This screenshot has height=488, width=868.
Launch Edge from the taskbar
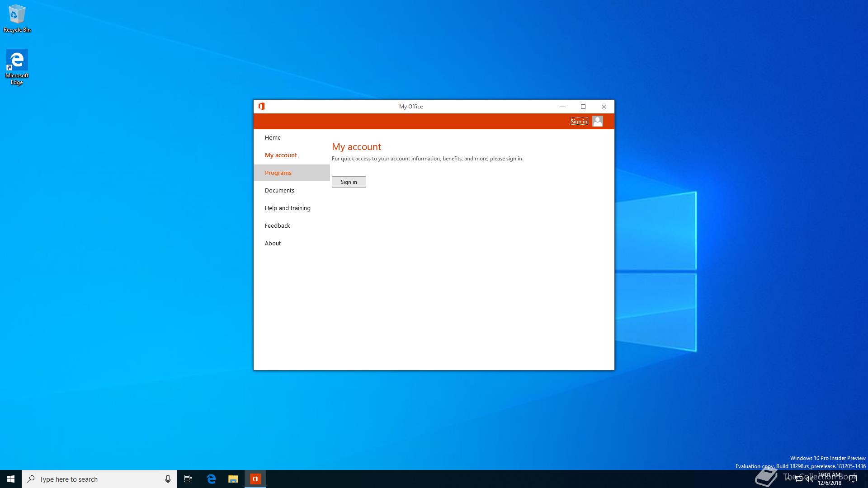click(x=211, y=479)
